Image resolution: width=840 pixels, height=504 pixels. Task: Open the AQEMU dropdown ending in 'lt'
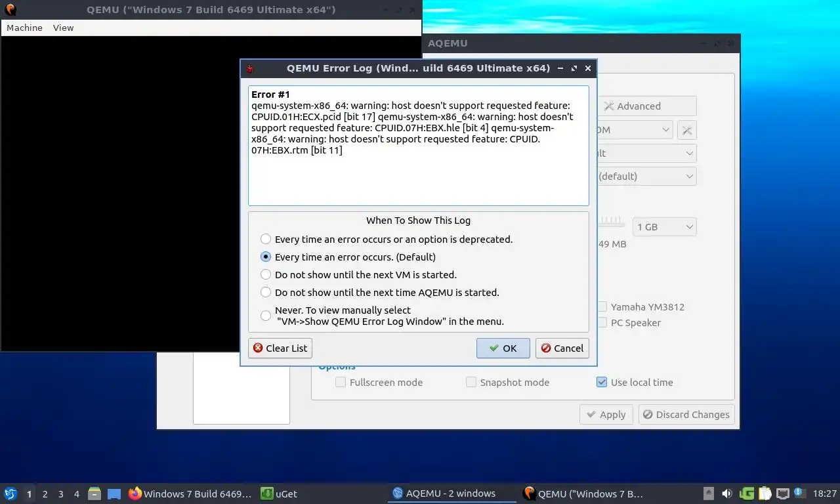click(646, 154)
